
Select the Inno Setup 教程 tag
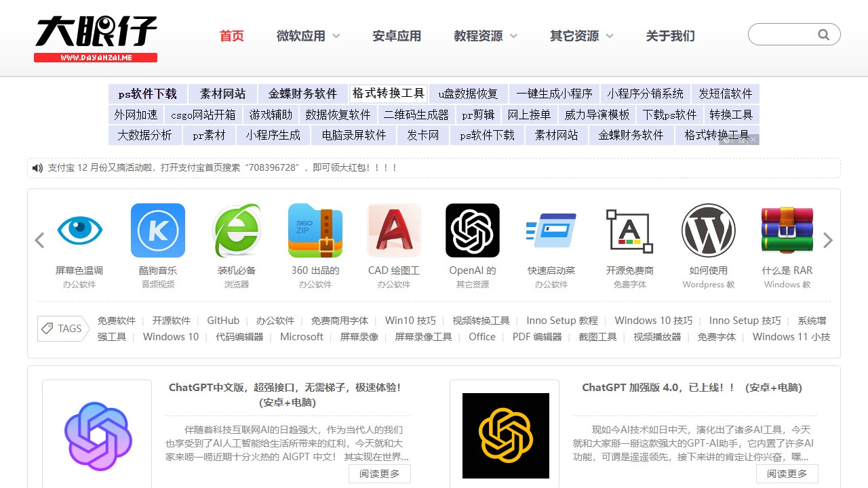click(562, 321)
